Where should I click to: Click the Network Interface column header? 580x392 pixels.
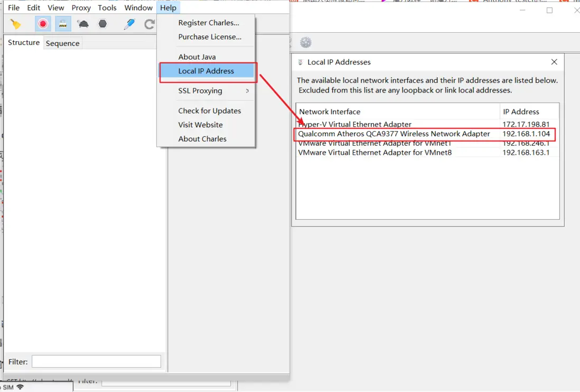(x=398, y=111)
